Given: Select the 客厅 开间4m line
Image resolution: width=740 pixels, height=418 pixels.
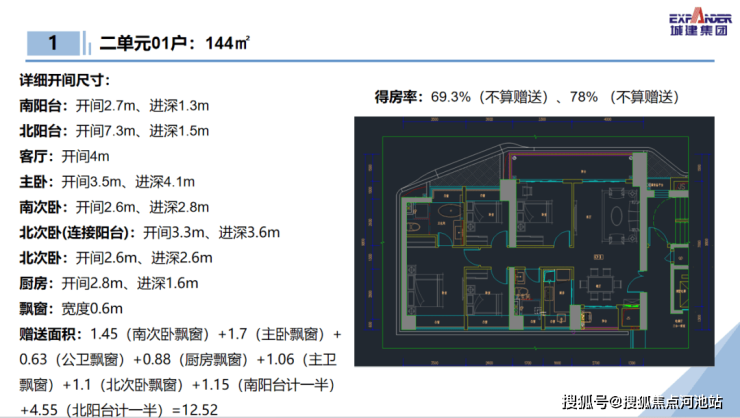Looking at the screenshot, I should point(64,156).
